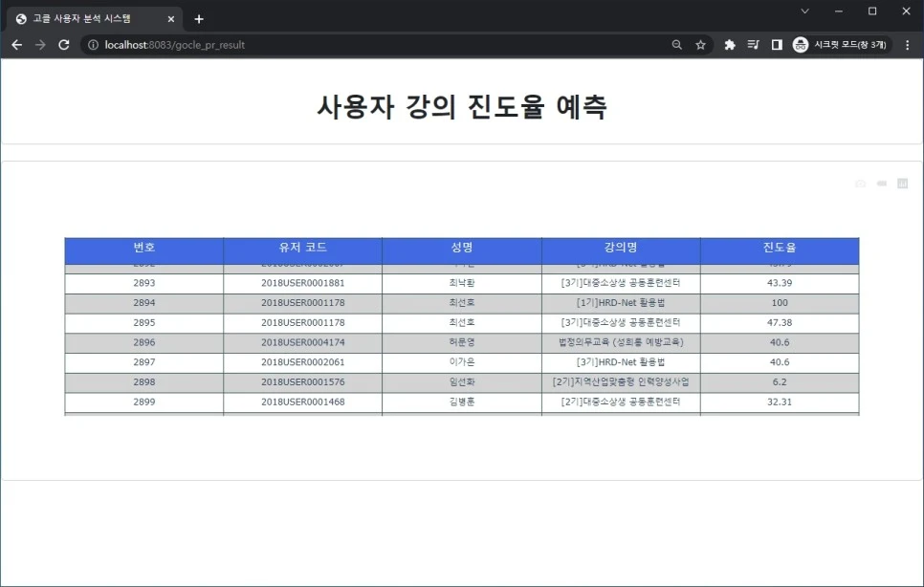Open Chrome's three-dot menu
Screen dimensions: 924x587
[x=906, y=44]
